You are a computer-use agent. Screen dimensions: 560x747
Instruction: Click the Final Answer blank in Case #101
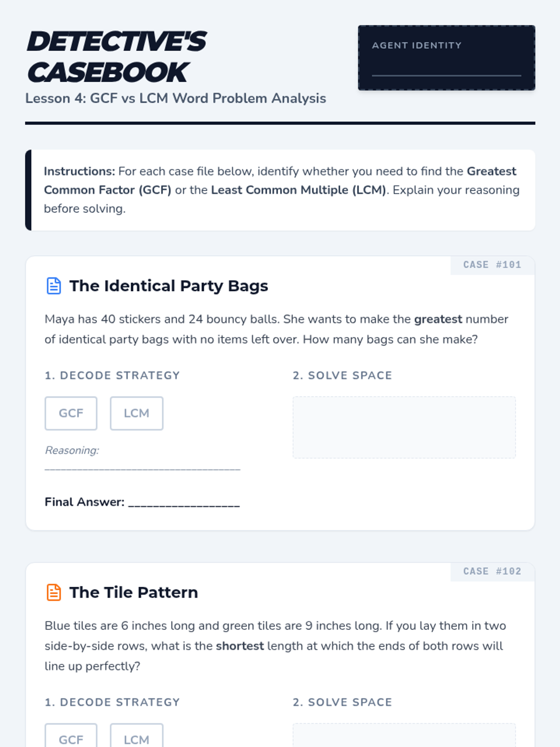(x=184, y=502)
